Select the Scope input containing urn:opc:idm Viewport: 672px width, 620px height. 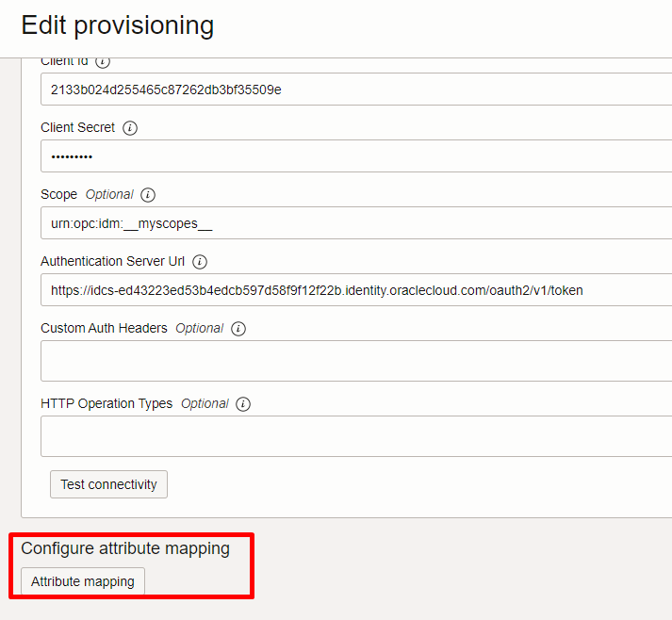(x=356, y=222)
